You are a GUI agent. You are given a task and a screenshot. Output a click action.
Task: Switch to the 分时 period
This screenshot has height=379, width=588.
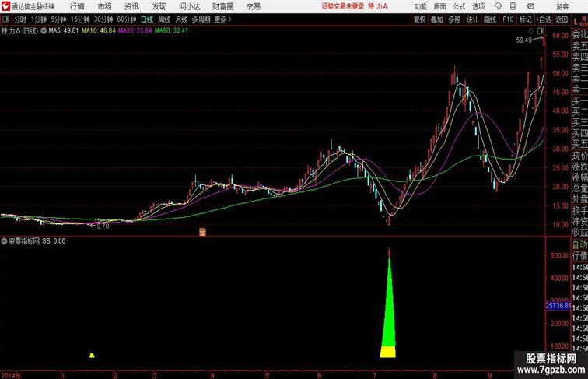(x=20, y=19)
